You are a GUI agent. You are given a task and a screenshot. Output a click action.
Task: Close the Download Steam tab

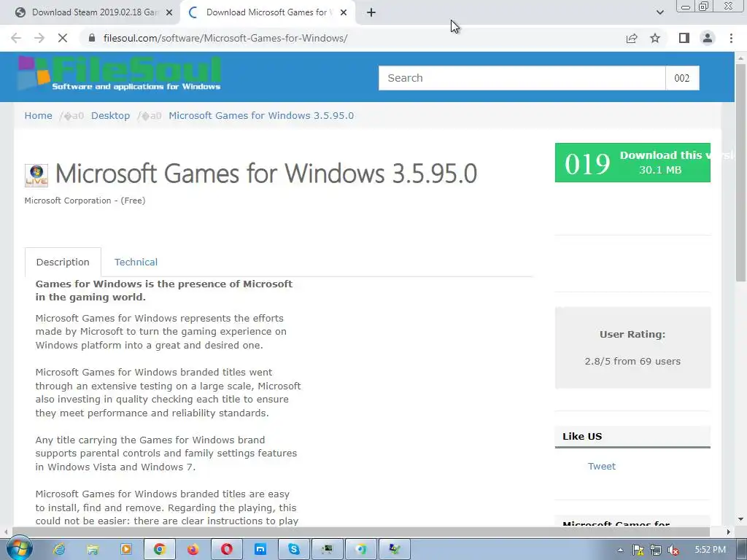pyautogui.click(x=169, y=13)
